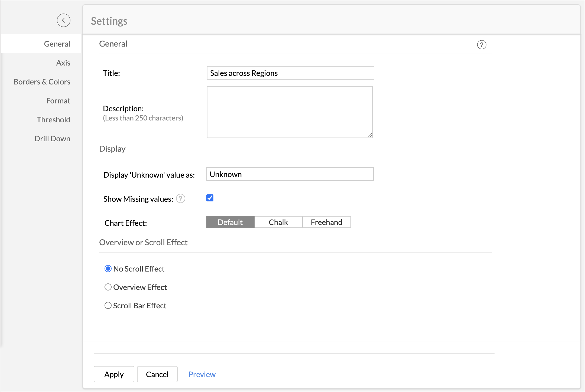The image size is (585, 392).
Task: Open the Threshold tab
Action: pos(53,120)
